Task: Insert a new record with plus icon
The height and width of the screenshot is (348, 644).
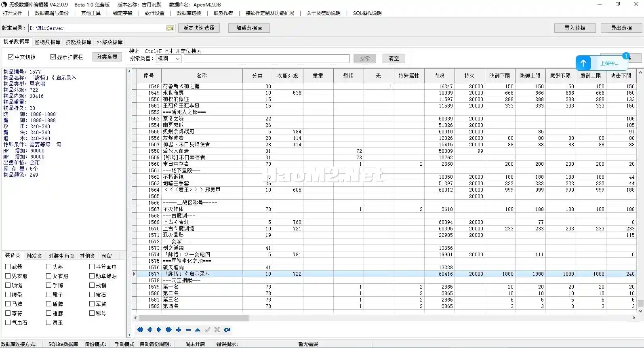Action: 179,330
